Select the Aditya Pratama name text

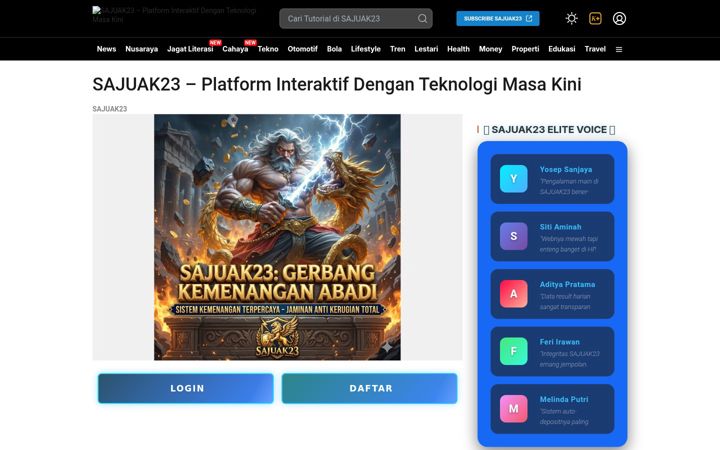567,284
